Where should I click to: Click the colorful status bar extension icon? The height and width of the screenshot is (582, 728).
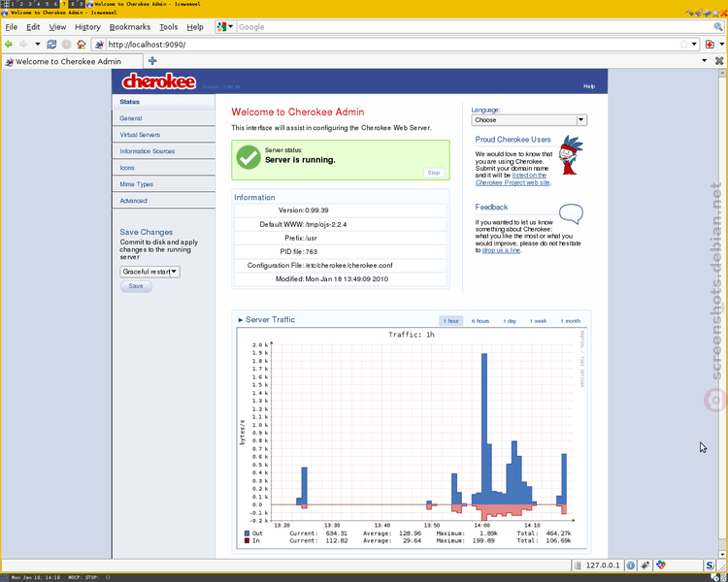[x=661, y=566]
